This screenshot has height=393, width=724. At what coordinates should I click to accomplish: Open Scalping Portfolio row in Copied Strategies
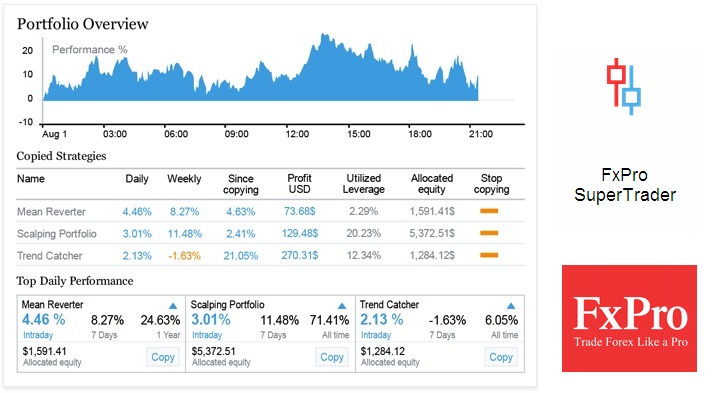(271, 233)
